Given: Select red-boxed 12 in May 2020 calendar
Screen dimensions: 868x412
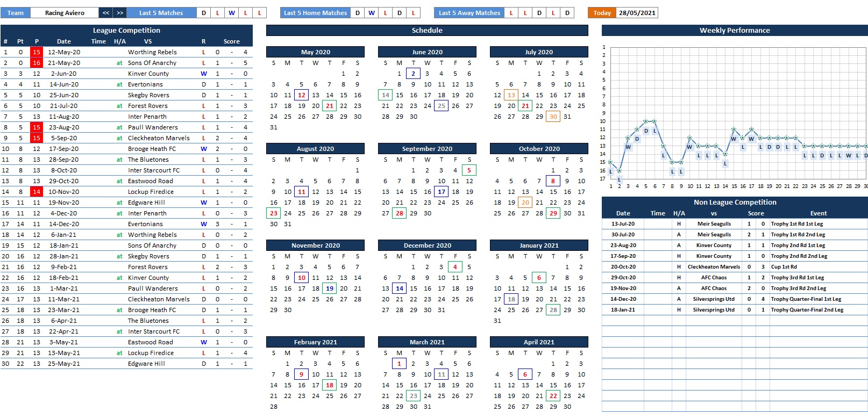Looking at the screenshot, I should [x=302, y=95].
